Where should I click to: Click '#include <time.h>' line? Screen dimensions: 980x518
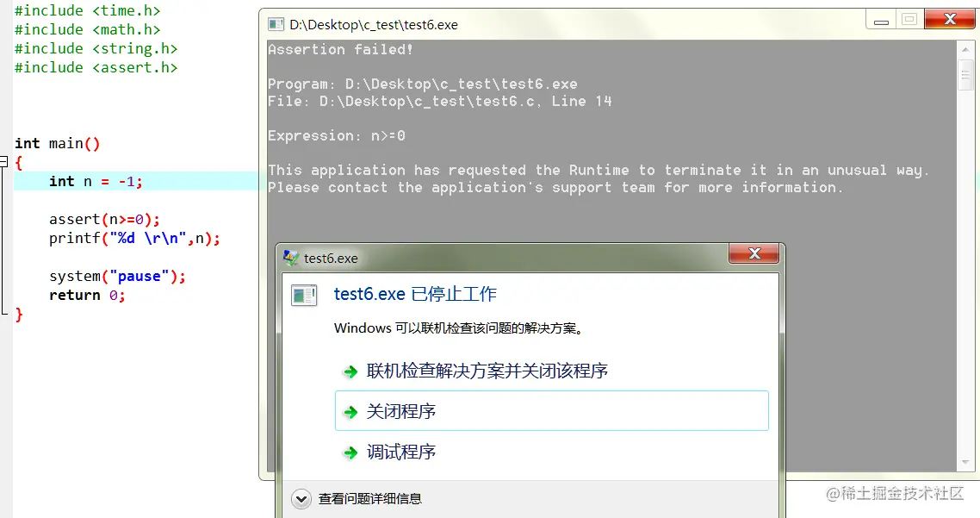88,10
